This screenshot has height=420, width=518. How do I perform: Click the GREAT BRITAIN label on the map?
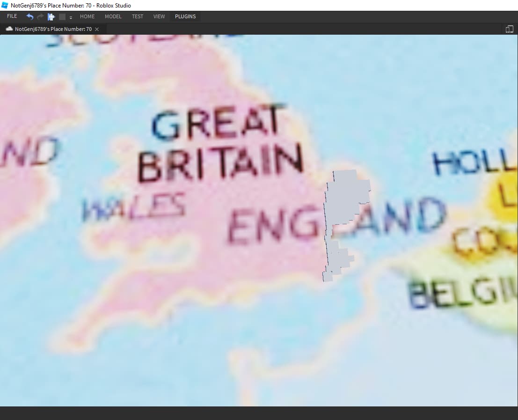click(220, 140)
